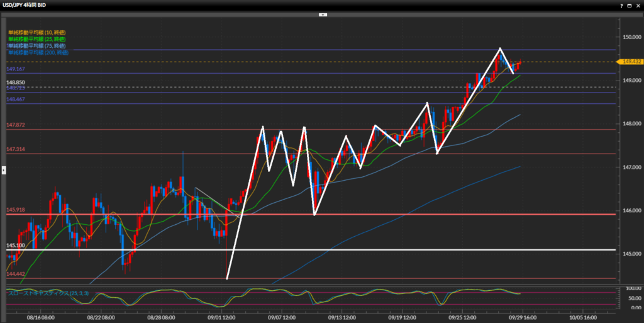Click the 147.872 horizontal line label
This screenshot has width=644, height=323.
(15, 125)
